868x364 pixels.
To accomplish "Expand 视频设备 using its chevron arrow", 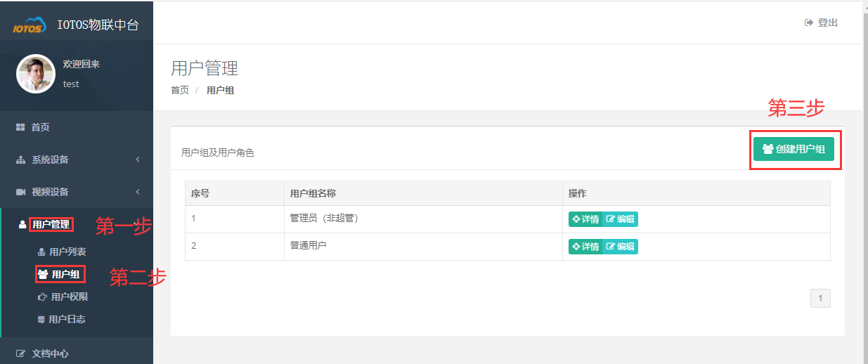I will pyautogui.click(x=138, y=192).
